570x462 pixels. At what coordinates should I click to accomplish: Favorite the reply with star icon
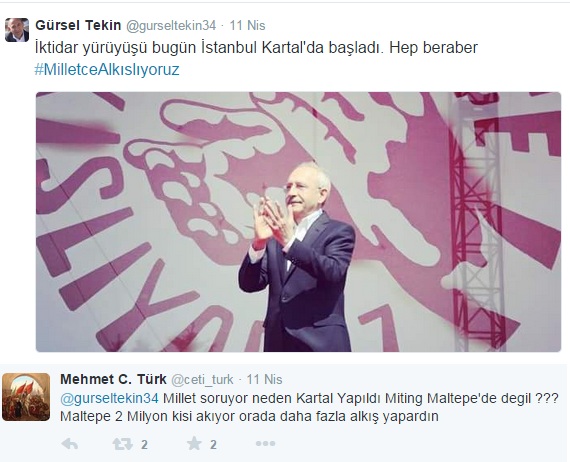point(194,443)
